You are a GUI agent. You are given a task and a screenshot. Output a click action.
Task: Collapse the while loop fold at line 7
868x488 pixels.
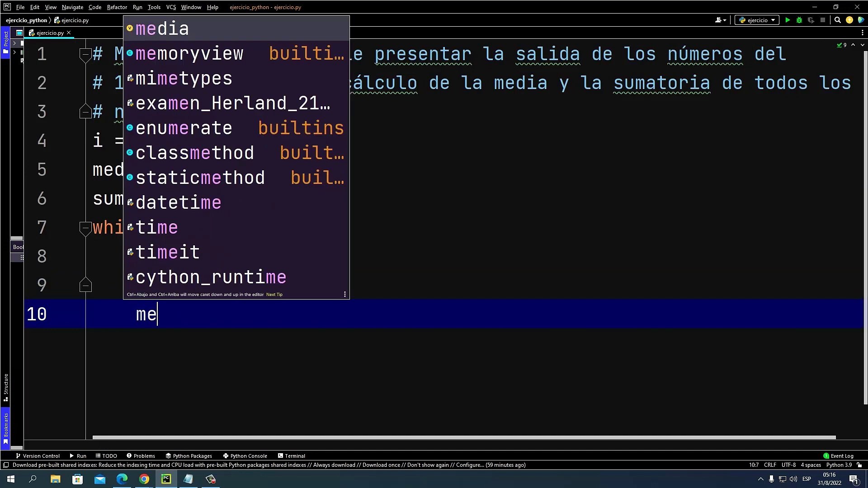click(x=85, y=228)
